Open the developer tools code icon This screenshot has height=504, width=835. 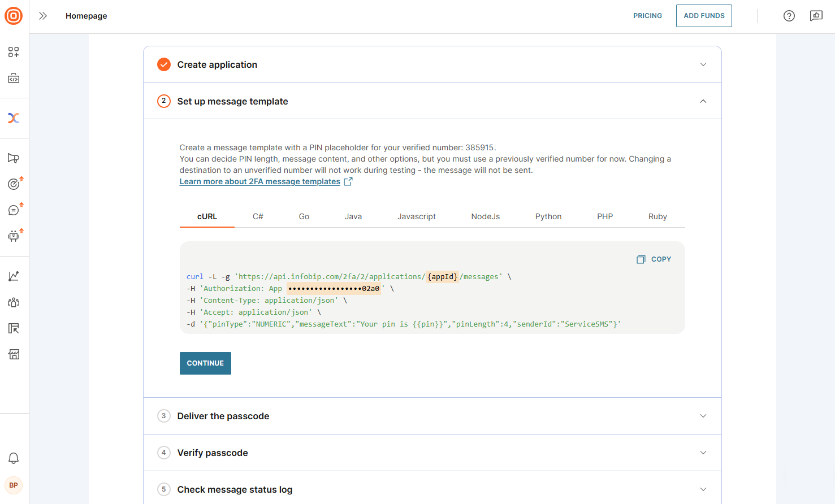coord(14,78)
